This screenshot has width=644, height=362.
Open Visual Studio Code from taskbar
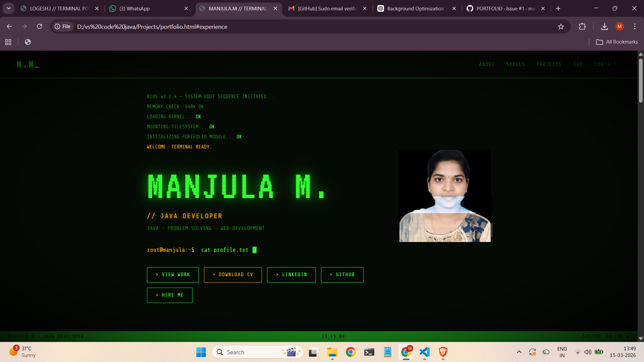point(425,352)
